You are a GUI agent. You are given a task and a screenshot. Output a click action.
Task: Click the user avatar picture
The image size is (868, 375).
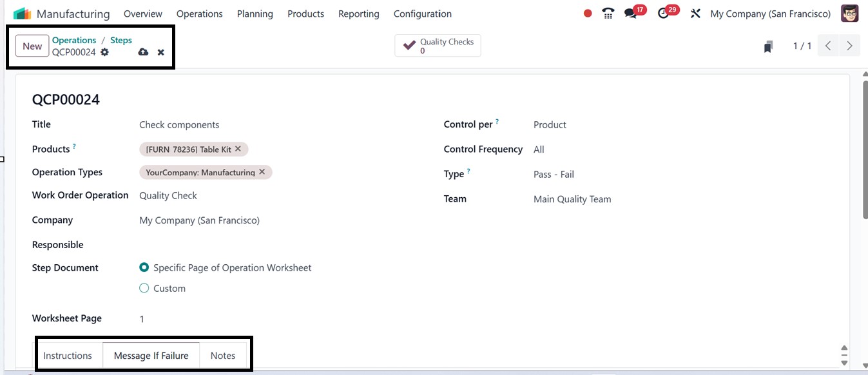(849, 14)
